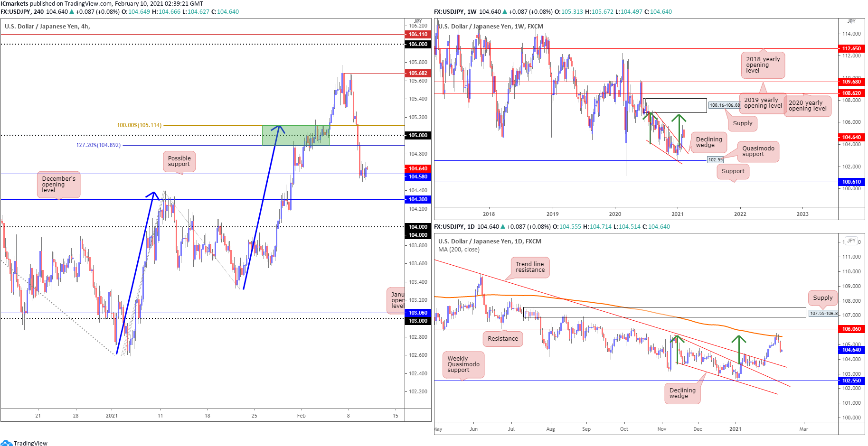Select the blue arrow tip near 105.114 level
Viewport: 868px width, 446px height.
(x=278, y=127)
